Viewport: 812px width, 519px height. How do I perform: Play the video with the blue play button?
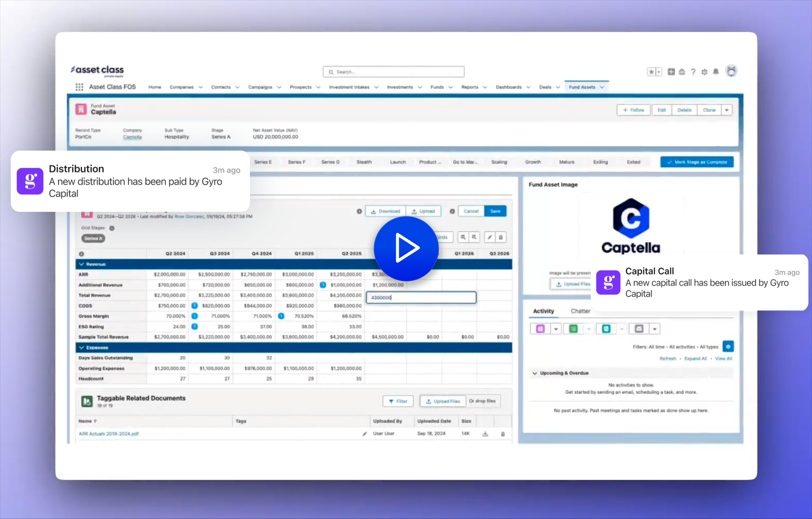[406, 248]
